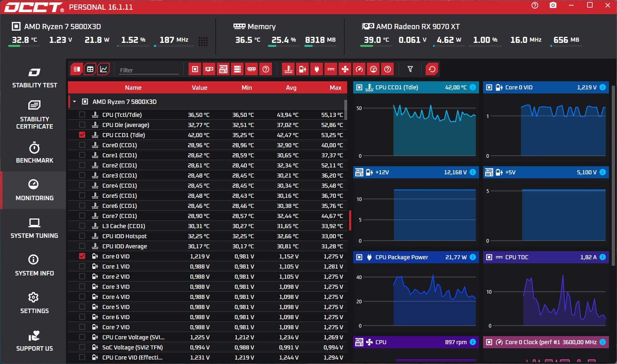This screenshot has width=617, height=364.
Task: Select the CPU Core Voltage (SVI... row
Action: coord(207,337)
